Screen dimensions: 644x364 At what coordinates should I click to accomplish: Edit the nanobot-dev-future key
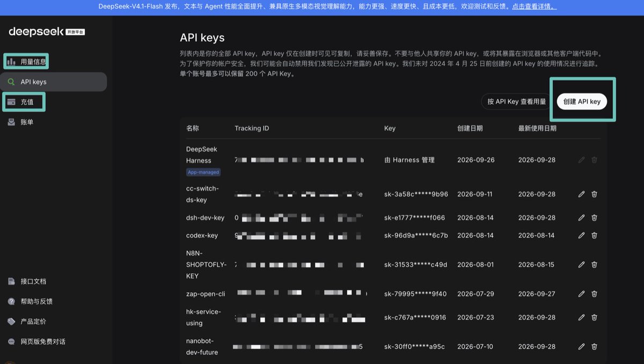(x=581, y=347)
